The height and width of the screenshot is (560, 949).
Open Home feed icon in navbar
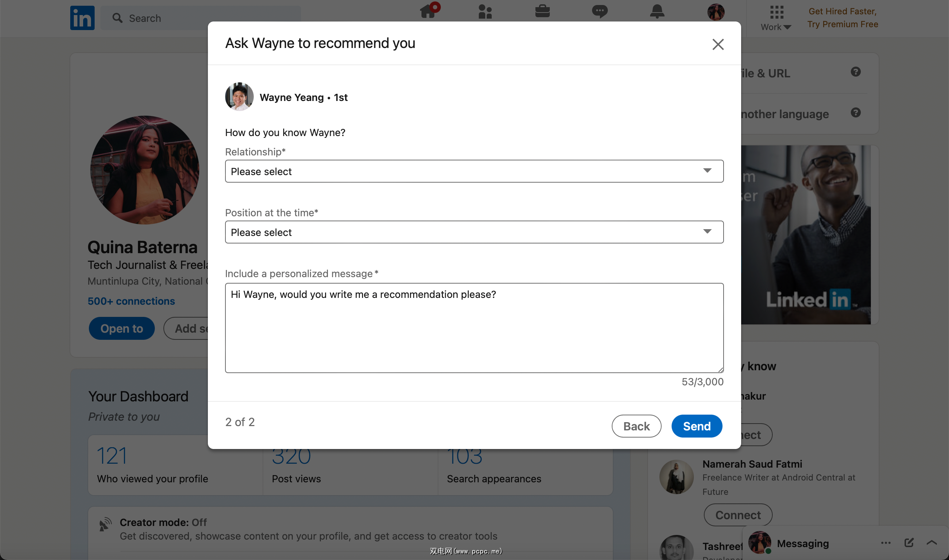[428, 11]
